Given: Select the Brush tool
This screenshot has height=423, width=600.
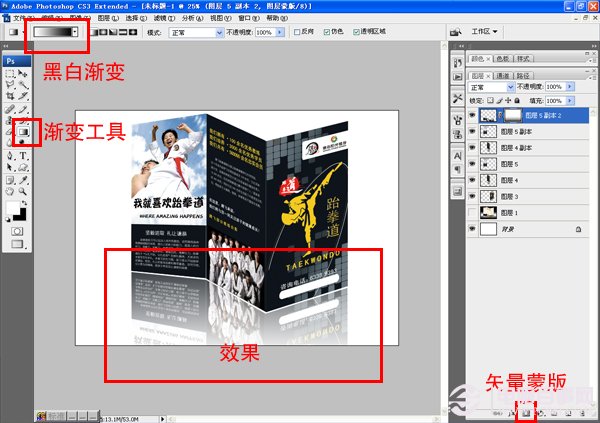Looking at the screenshot, I should point(23,109).
